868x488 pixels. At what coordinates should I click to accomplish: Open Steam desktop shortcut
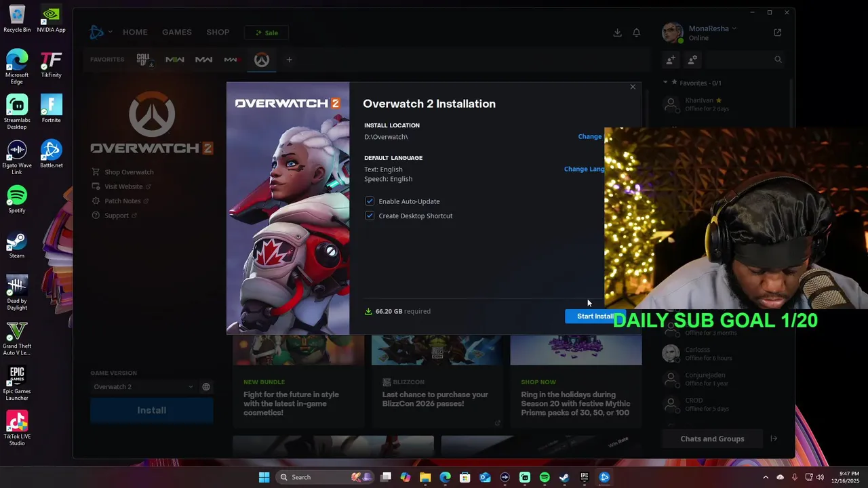click(x=17, y=245)
